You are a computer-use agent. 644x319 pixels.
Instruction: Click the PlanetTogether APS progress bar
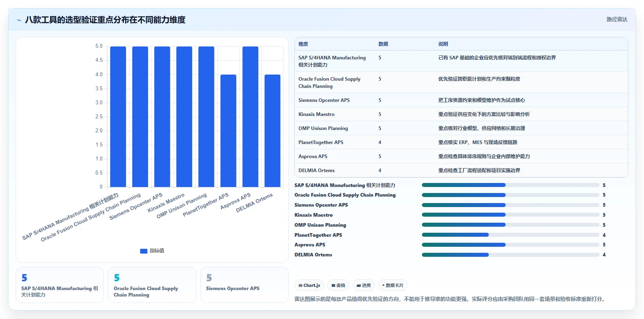510,235
